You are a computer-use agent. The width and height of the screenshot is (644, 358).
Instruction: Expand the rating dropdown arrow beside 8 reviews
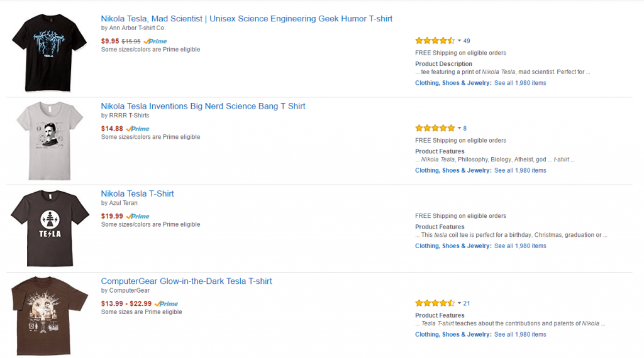click(x=459, y=128)
